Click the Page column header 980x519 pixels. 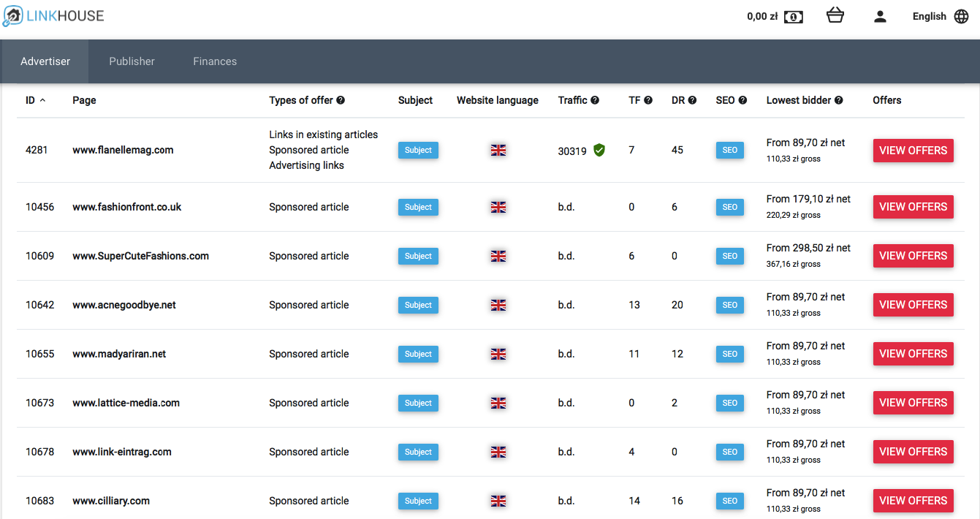[84, 100]
